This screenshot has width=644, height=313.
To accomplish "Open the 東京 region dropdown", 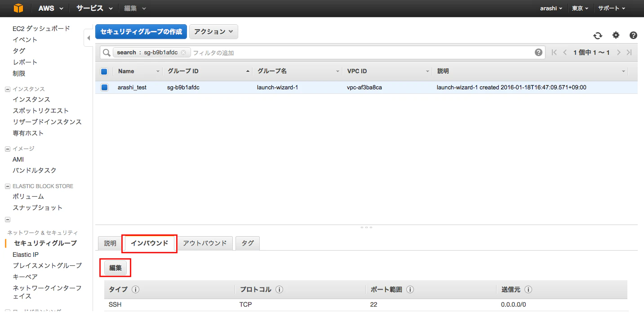I will click(x=580, y=8).
